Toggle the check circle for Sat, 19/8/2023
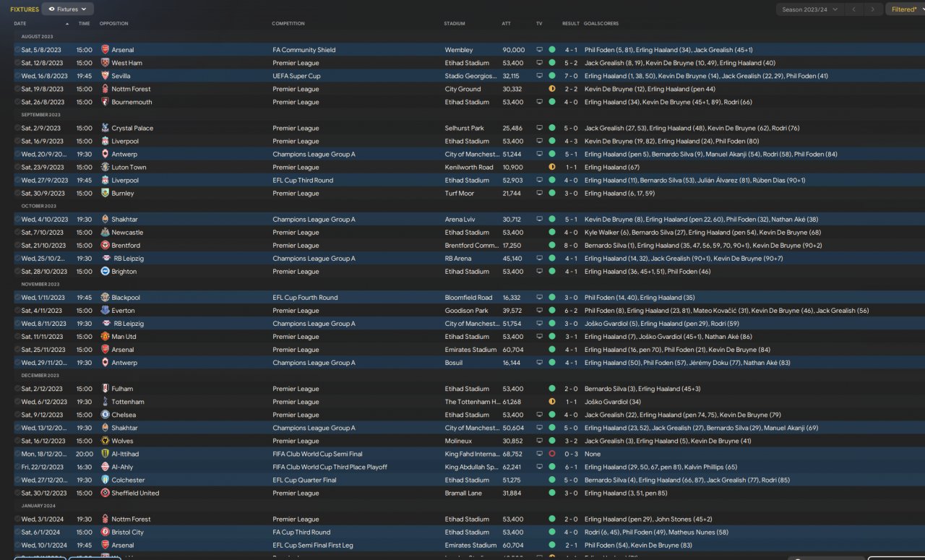This screenshot has width=925, height=560. click(17, 89)
